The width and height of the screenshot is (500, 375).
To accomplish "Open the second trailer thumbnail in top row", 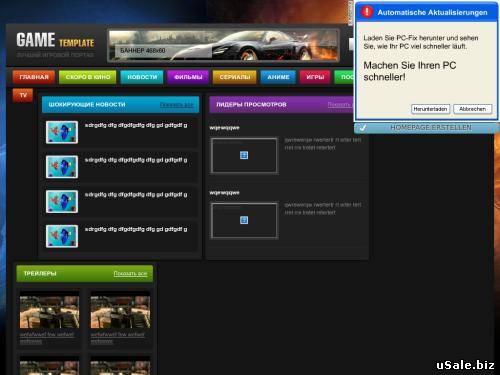I will [x=120, y=311].
